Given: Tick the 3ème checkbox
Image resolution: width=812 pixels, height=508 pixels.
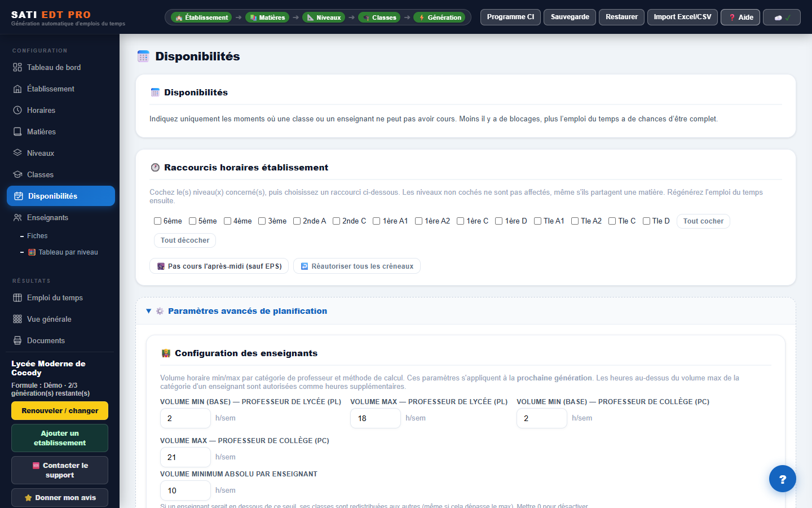Looking at the screenshot, I should coord(262,221).
